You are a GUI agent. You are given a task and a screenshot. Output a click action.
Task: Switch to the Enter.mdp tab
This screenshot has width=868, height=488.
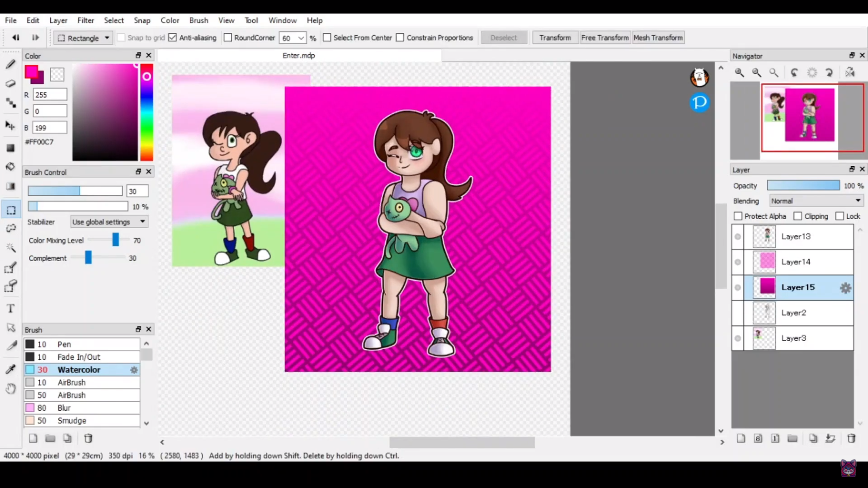tap(299, 56)
